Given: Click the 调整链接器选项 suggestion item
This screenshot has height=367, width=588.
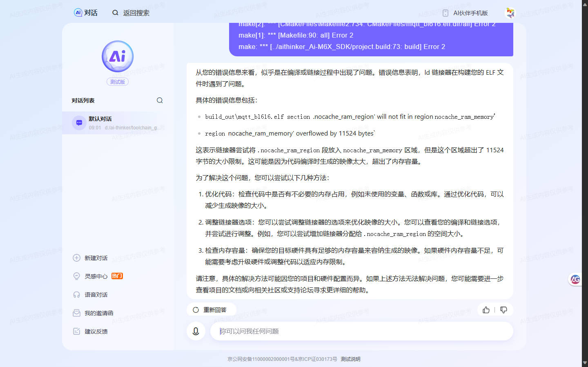Looking at the screenshot, I should [x=354, y=228].
